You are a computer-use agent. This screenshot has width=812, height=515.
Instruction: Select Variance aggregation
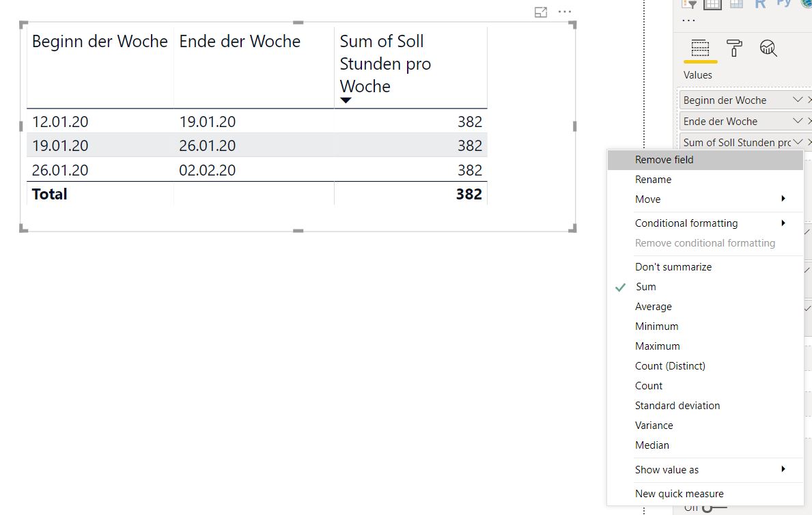click(705, 425)
